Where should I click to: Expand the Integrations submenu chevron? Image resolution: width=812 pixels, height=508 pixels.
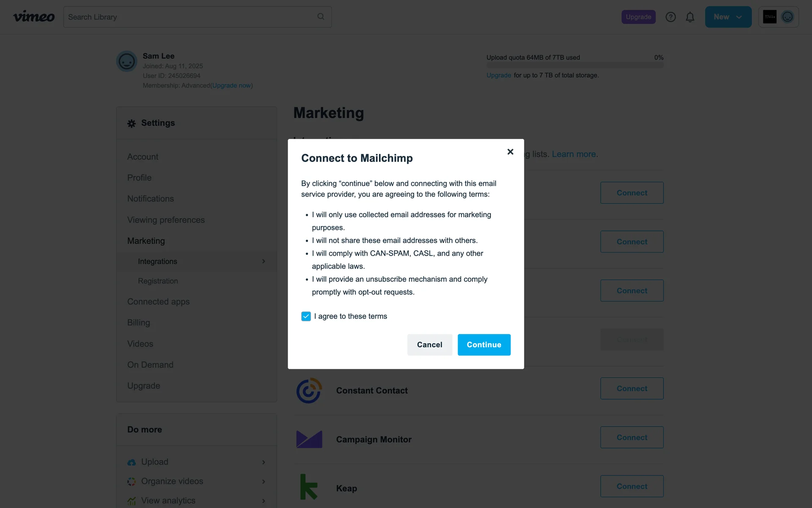coord(263,261)
